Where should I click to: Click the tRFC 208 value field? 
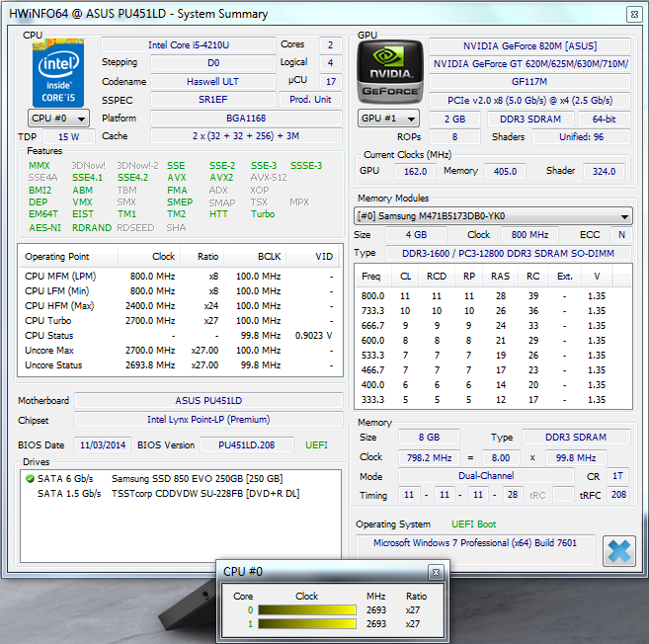(x=618, y=494)
